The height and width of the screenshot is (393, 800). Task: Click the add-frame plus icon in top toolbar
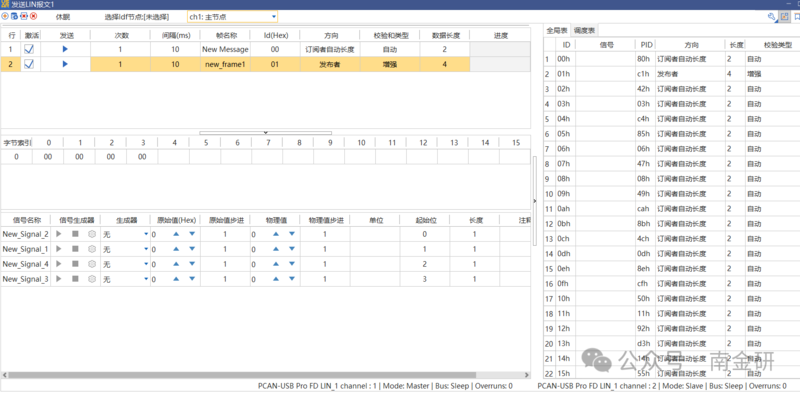pos(5,16)
